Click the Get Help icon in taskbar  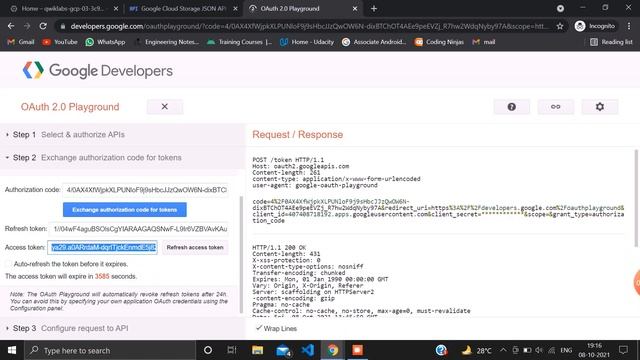pyautogui.click(x=441, y=350)
